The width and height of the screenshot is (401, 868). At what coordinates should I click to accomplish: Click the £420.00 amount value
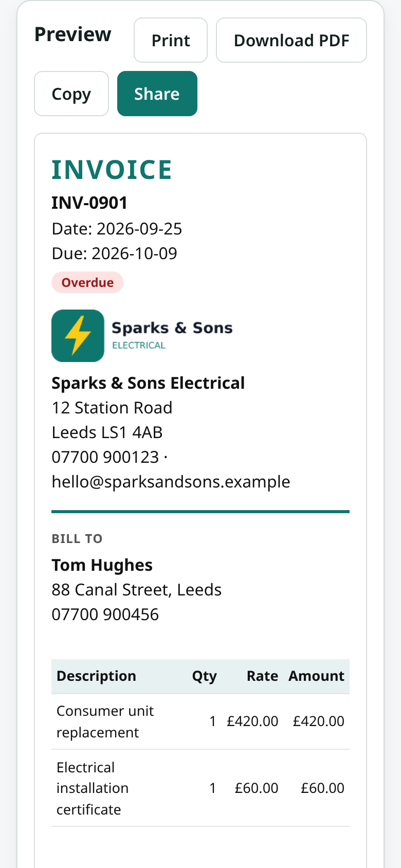(319, 721)
